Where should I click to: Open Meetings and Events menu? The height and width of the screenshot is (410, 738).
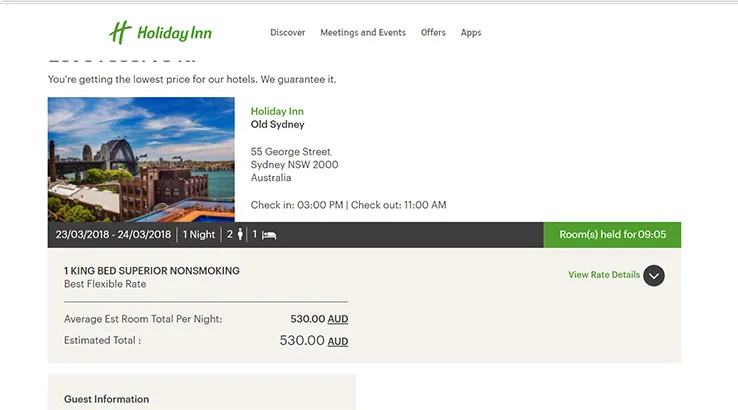pos(363,33)
